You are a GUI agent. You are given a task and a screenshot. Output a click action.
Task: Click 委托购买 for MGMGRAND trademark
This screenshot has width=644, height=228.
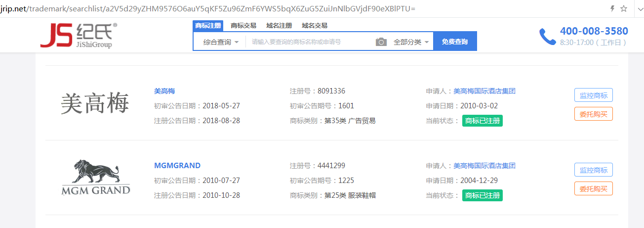(x=593, y=188)
